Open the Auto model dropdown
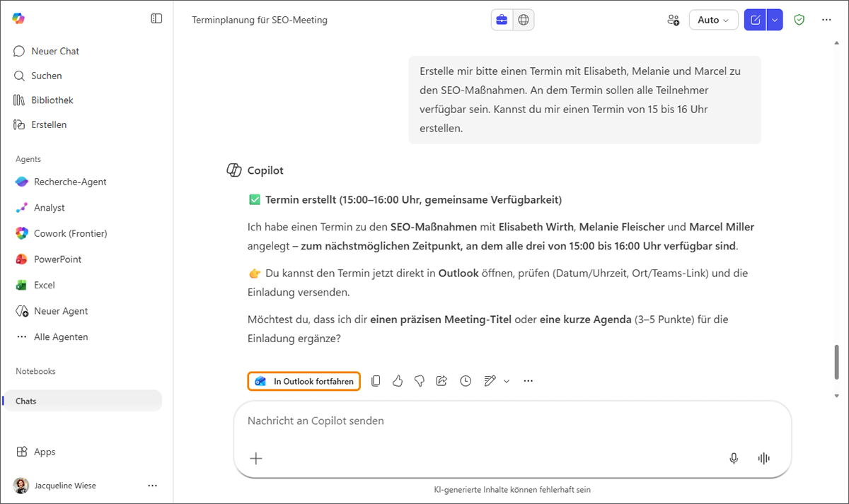 (x=713, y=20)
